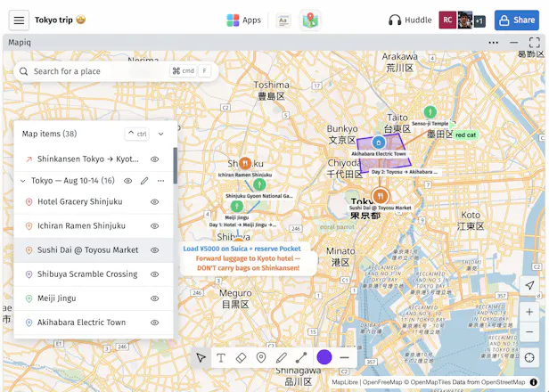Image resolution: width=549 pixels, height=392 pixels.
Task: Toggle visibility of Shinkansen Tokyo → Kyoto route
Action: coord(155,159)
